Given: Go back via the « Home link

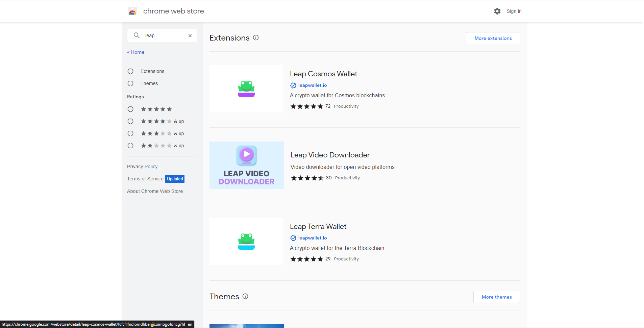Looking at the screenshot, I should click(x=136, y=52).
